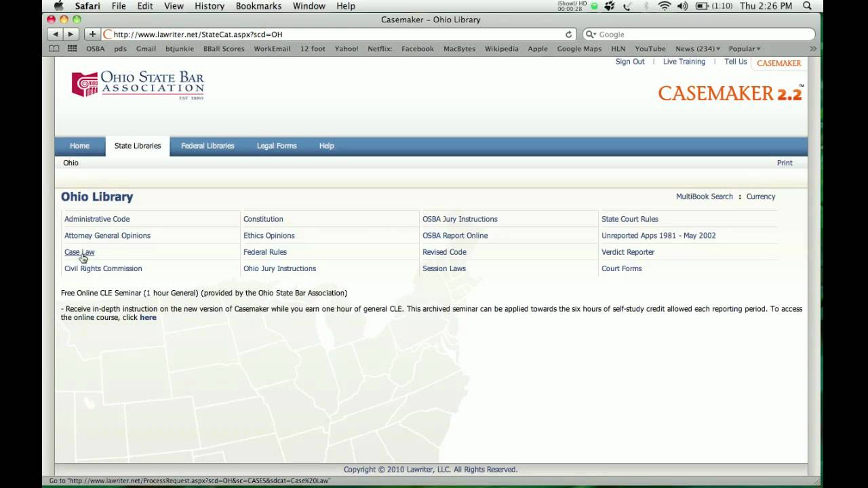Click the Sign Out link
This screenshot has width=868, height=488.
click(x=630, y=62)
